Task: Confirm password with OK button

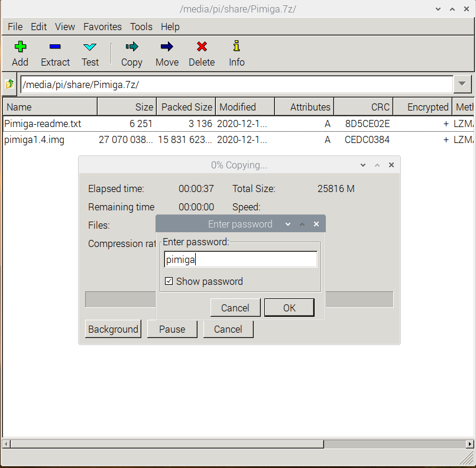Action: tap(289, 307)
